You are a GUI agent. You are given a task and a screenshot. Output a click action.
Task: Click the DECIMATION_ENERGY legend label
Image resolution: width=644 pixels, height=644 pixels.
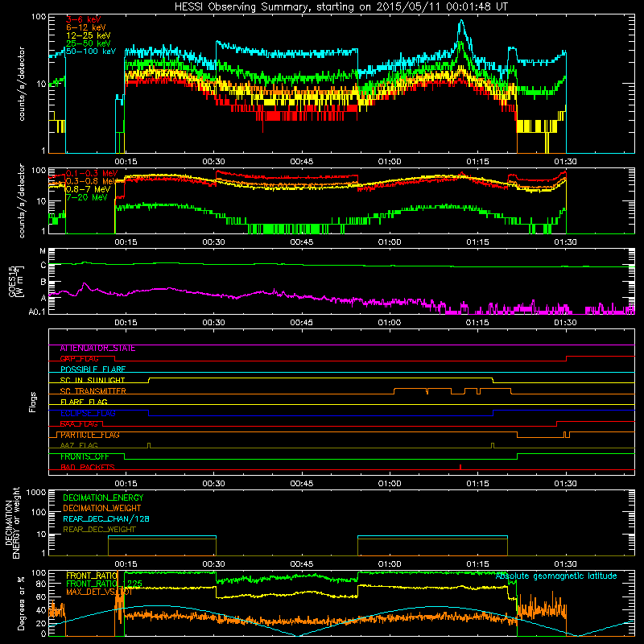click(x=103, y=497)
